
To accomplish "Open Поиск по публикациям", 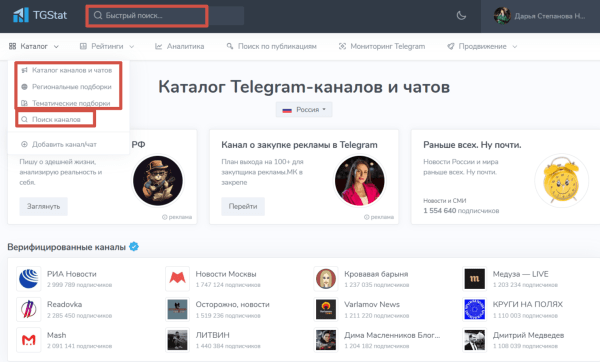I will [x=277, y=46].
